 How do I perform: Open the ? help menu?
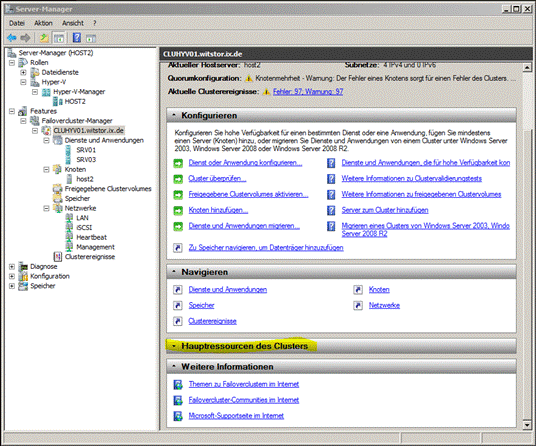pyautogui.click(x=95, y=23)
